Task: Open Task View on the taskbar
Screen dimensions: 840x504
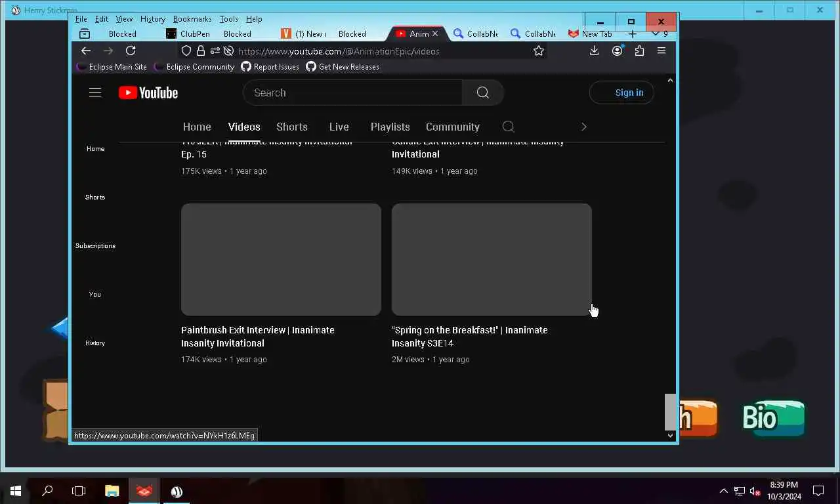Action: click(79, 491)
